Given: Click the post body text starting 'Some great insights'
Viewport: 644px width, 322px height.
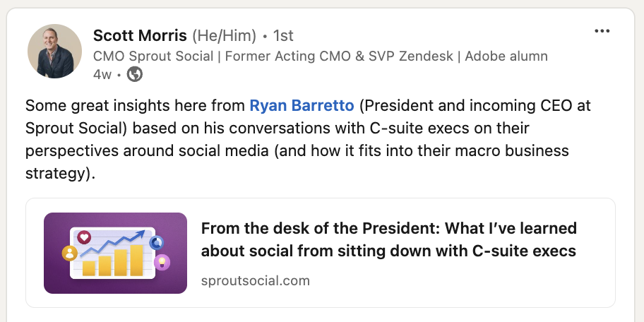Looking at the screenshot, I should pos(308,140).
